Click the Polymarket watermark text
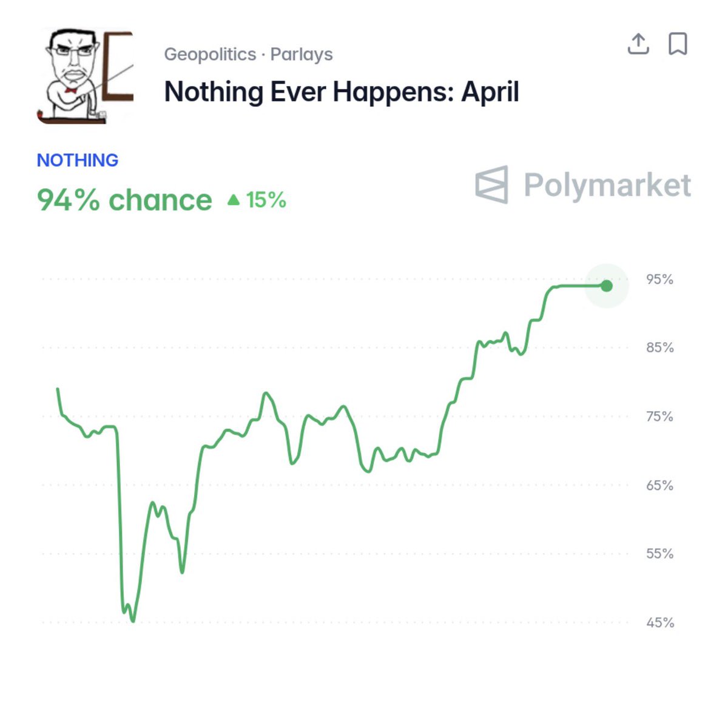Viewport: 728px width, 715px height. point(607,185)
